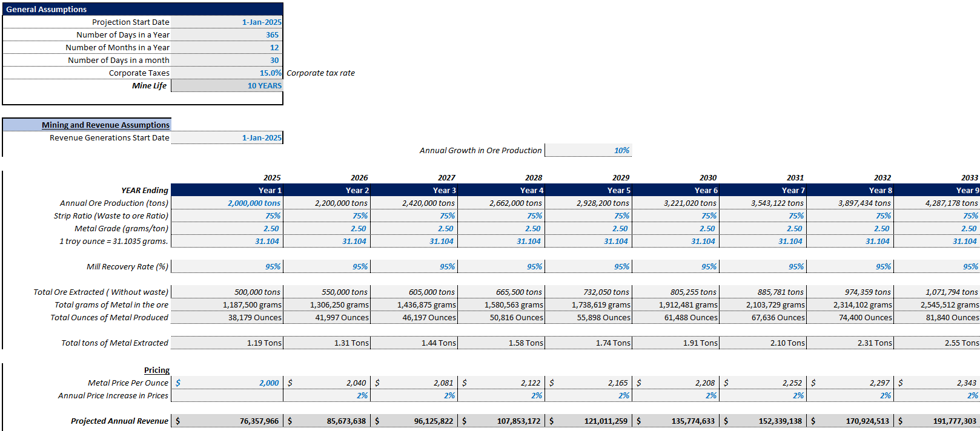
Task: Click the Annual Growth in Ore Production 10% cell
Action: (x=588, y=150)
